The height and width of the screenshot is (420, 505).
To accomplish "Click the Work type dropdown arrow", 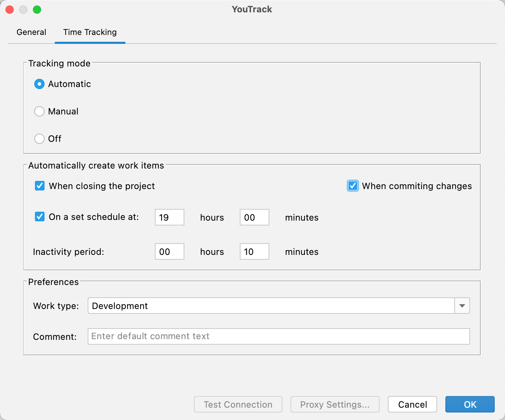I will [x=462, y=306].
